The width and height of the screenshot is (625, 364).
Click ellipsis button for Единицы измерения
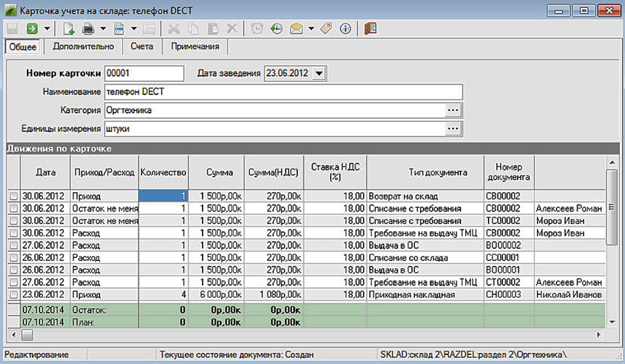coord(454,129)
